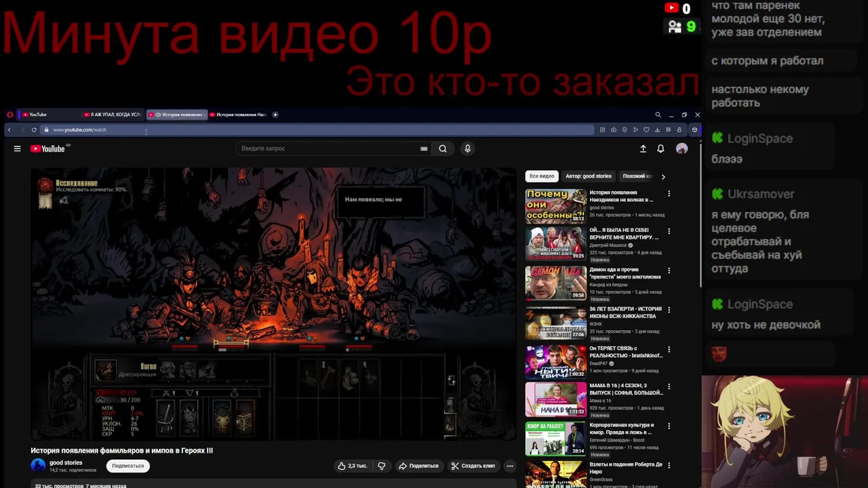Image resolution: width=868 pixels, height=488 pixels.
Task: Open options for '36 ЛЕТ ВЗАПЕРТИ' video
Action: [669, 310]
